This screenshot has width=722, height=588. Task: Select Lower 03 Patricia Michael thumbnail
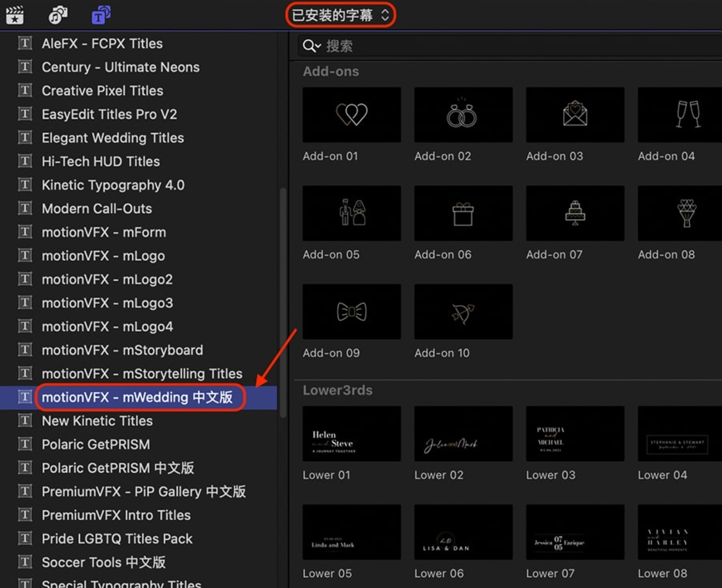(x=575, y=434)
